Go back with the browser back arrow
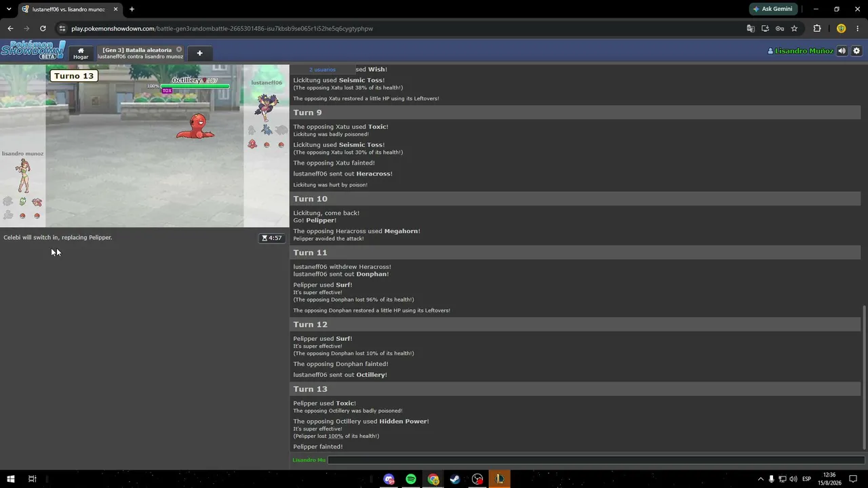The height and width of the screenshot is (488, 868). 10,28
